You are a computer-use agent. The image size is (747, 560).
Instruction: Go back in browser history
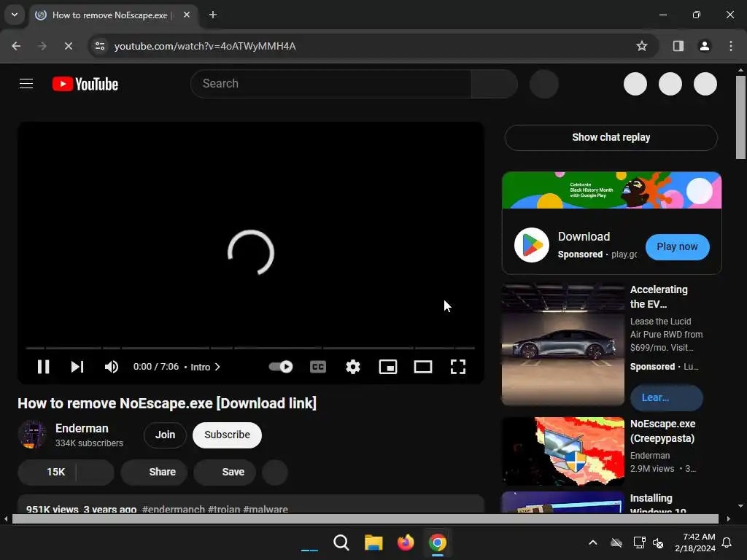point(16,46)
